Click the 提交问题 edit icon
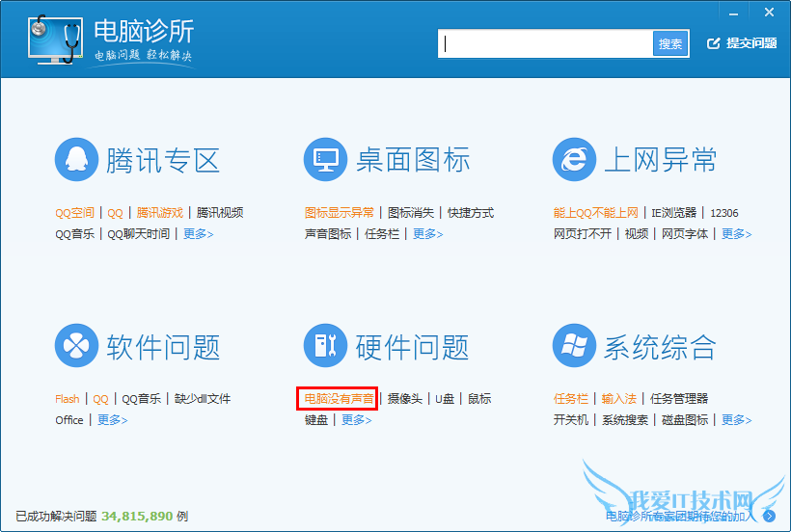 (713, 43)
